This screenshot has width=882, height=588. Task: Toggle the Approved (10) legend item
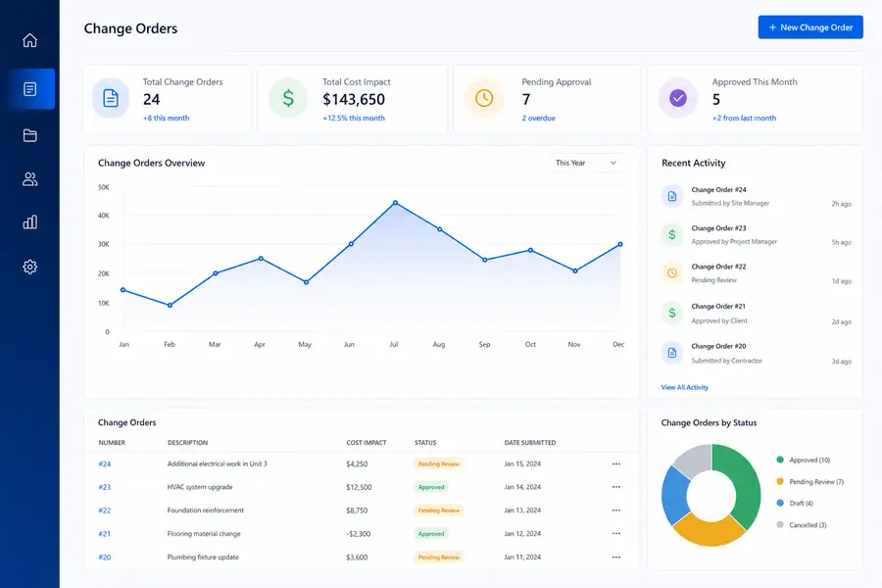point(804,461)
